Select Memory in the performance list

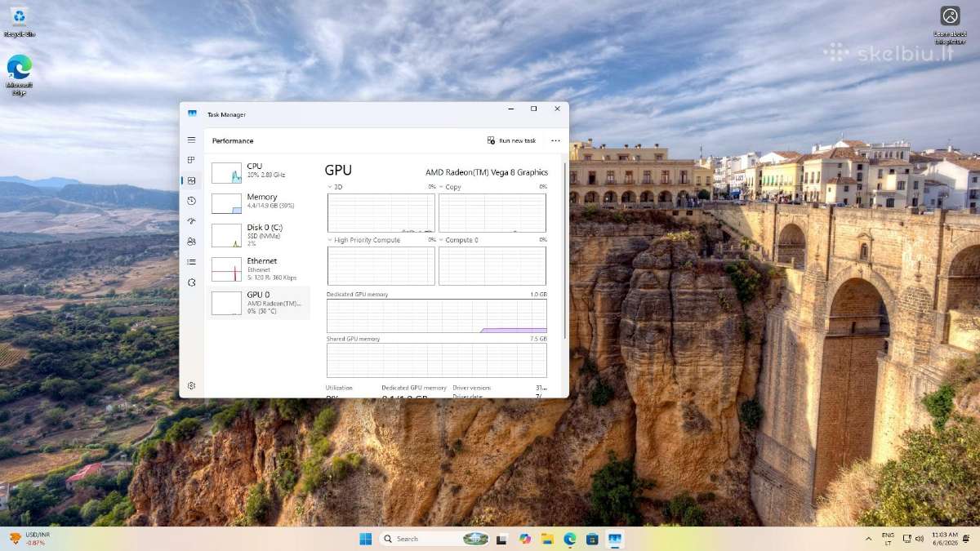click(x=258, y=202)
